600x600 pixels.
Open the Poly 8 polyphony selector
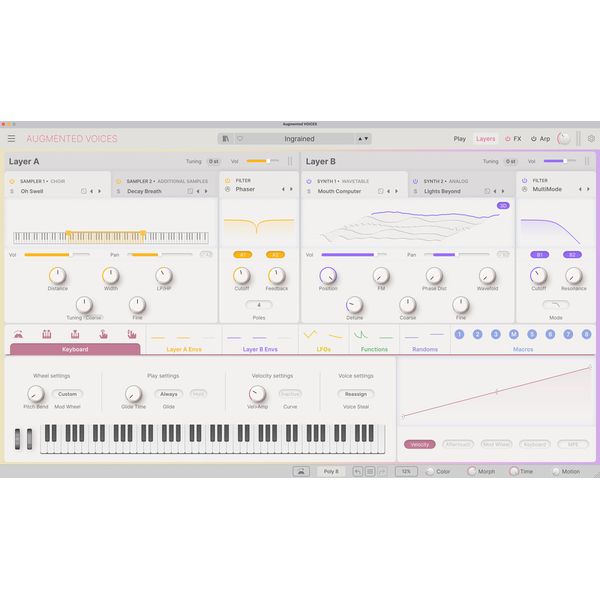click(331, 471)
